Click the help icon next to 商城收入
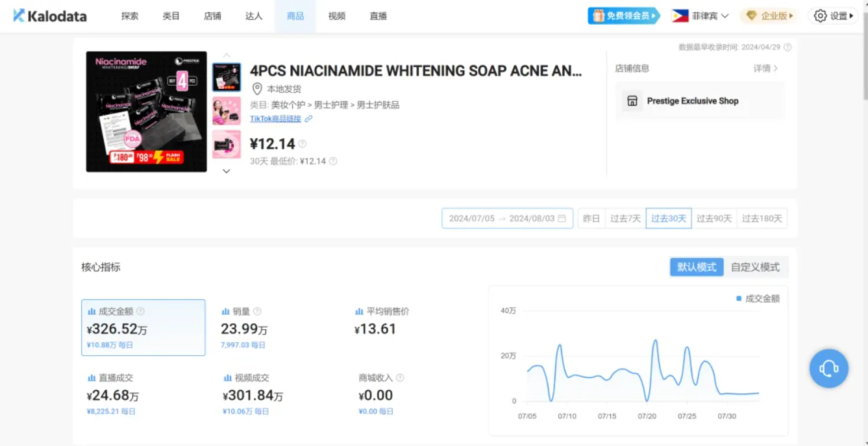The height and width of the screenshot is (446, 868). click(x=400, y=378)
